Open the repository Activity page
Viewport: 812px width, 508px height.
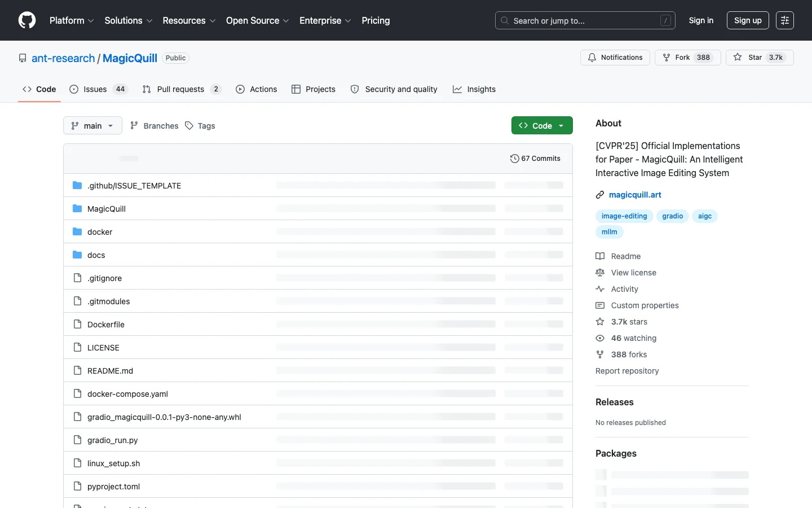pos(617,289)
